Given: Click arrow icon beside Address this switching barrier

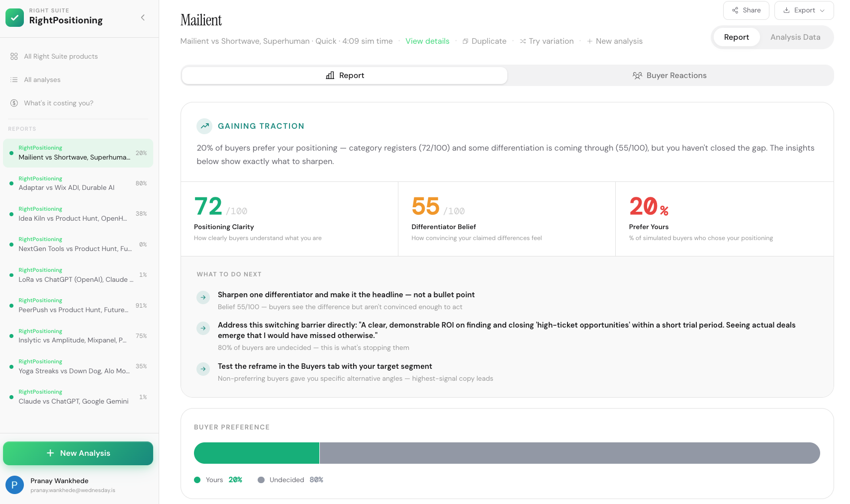Looking at the screenshot, I should [x=203, y=328].
